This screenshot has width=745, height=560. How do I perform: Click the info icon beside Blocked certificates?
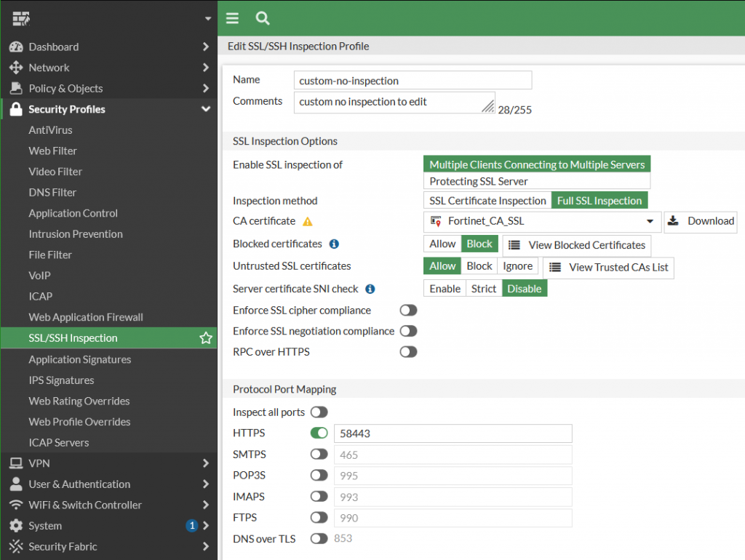334,244
